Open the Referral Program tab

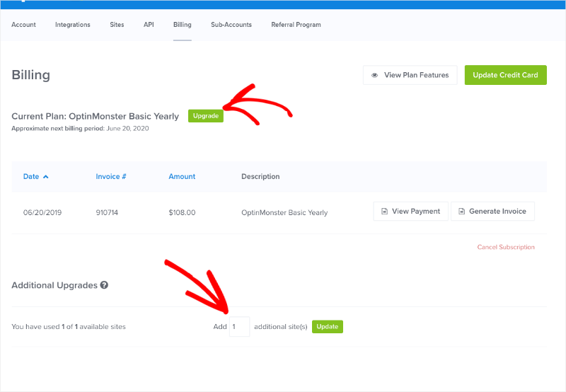pyautogui.click(x=296, y=25)
